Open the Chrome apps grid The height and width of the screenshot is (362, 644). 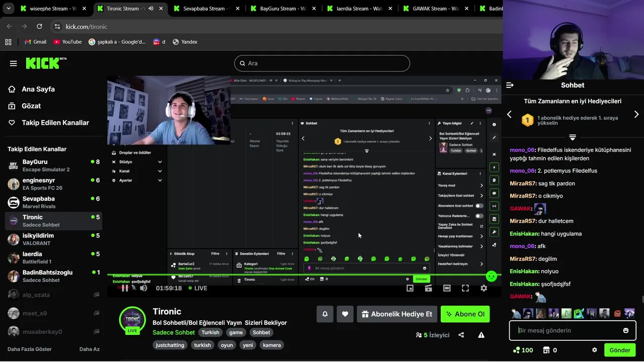point(8,42)
